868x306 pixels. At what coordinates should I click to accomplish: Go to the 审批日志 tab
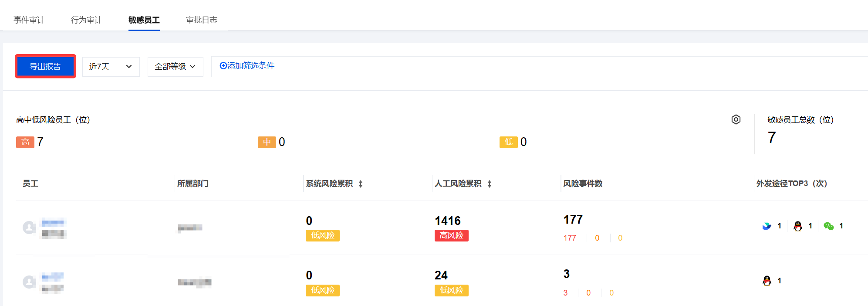[201, 20]
